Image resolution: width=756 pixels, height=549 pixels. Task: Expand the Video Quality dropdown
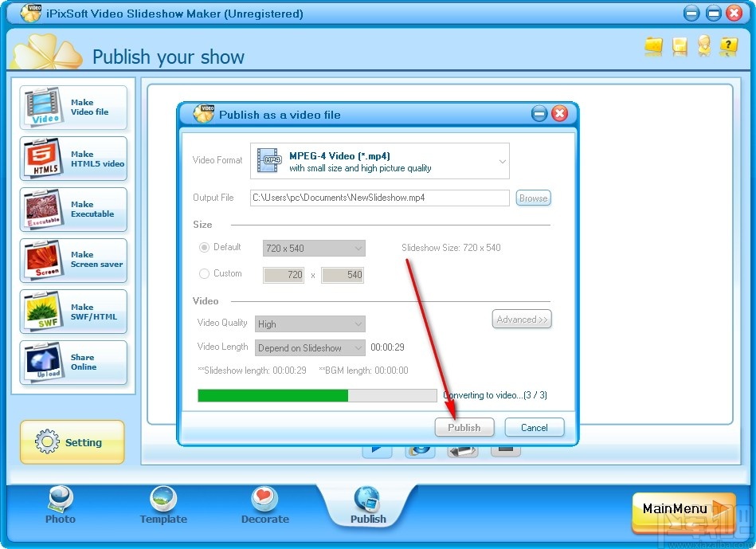[x=309, y=324]
